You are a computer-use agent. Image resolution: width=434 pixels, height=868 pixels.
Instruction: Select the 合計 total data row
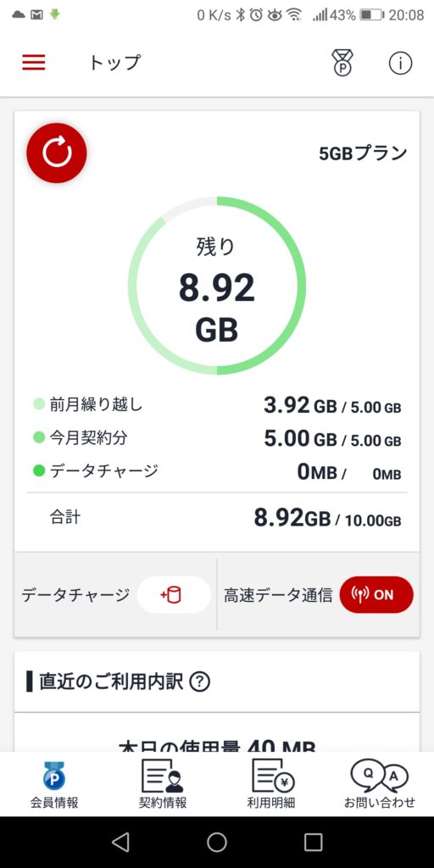[217, 518]
